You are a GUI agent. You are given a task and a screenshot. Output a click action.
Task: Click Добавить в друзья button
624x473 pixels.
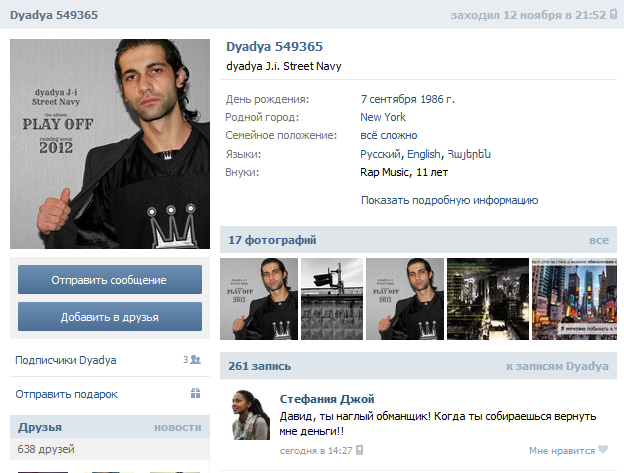click(x=110, y=317)
